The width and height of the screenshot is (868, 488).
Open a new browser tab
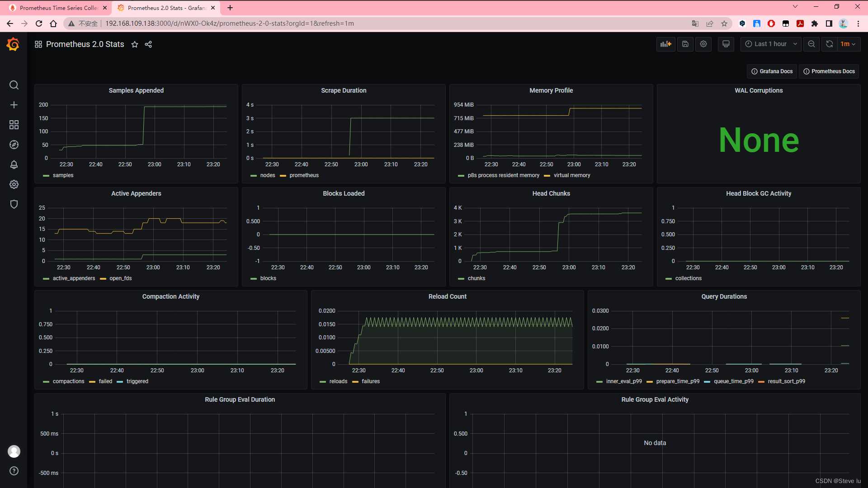[230, 8]
